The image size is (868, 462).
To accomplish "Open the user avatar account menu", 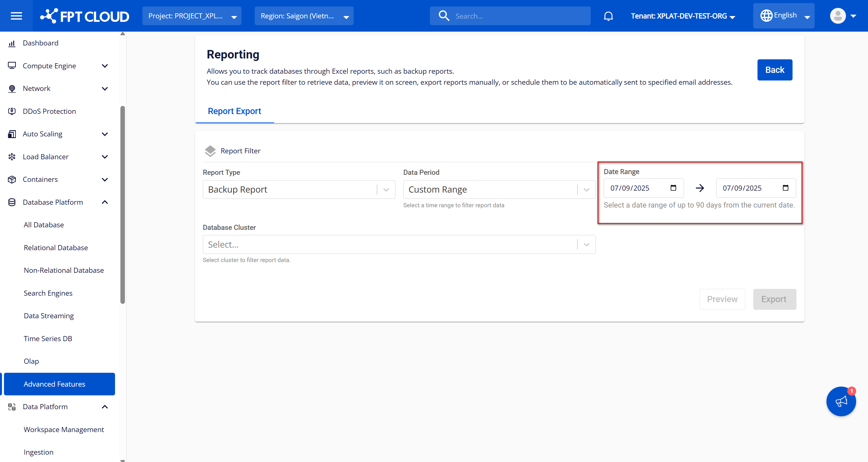I will click(842, 16).
